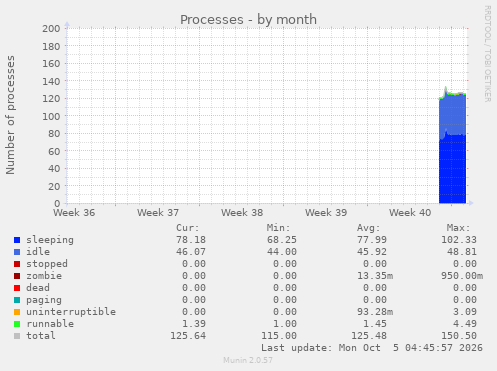This screenshot has width=497, height=371.
Task: Click the 'Week 39' x-axis label
Action: coord(326,213)
